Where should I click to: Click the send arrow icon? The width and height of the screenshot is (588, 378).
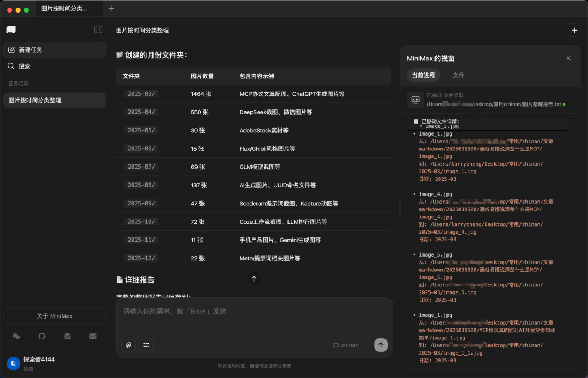(x=381, y=345)
